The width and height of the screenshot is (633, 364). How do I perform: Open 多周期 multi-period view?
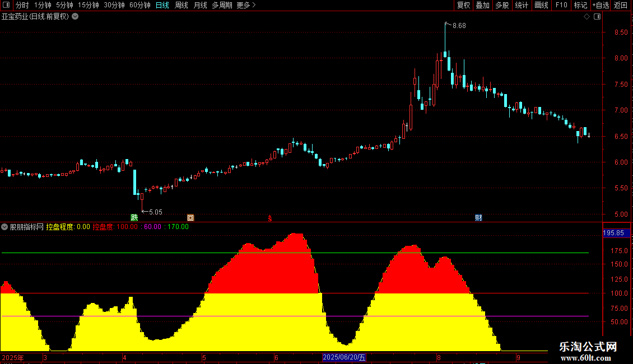pos(222,5)
